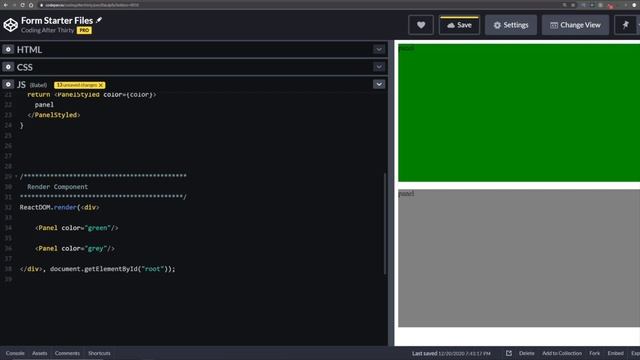Select the HTML panel header
This screenshot has width=640, height=360.
tap(194, 49)
